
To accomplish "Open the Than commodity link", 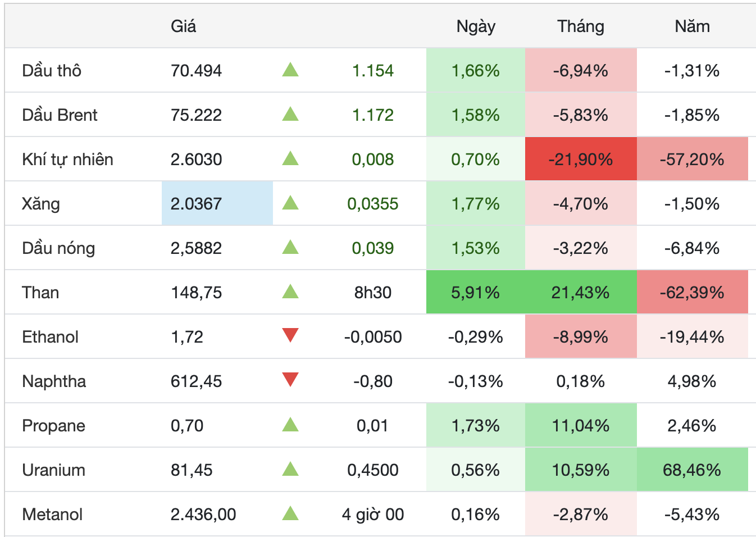I will 40,293.
